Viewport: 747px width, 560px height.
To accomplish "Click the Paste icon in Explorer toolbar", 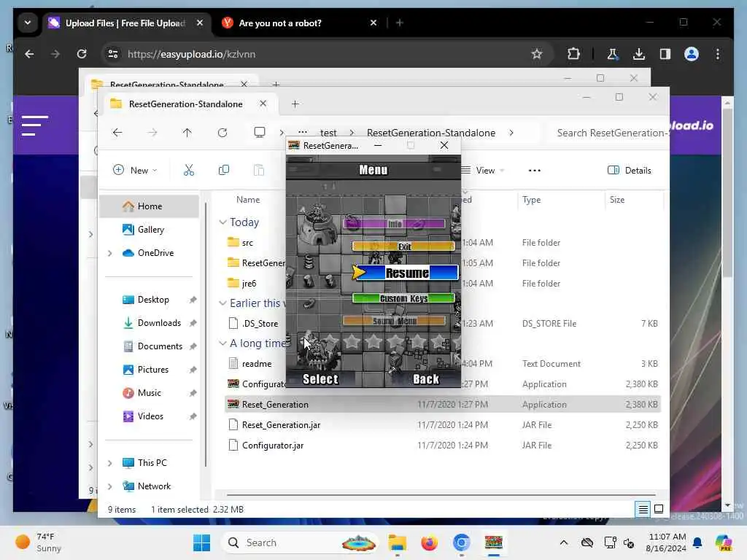I will tap(259, 170).
